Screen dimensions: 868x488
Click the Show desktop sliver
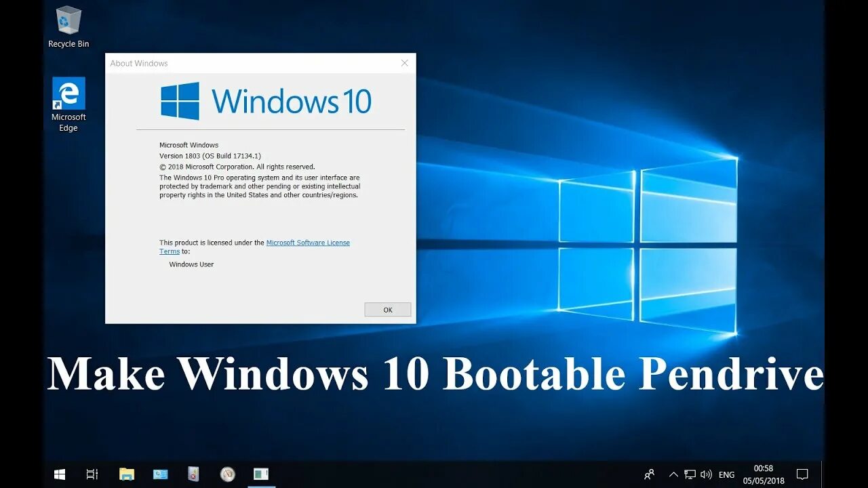(x=822, y=474)
